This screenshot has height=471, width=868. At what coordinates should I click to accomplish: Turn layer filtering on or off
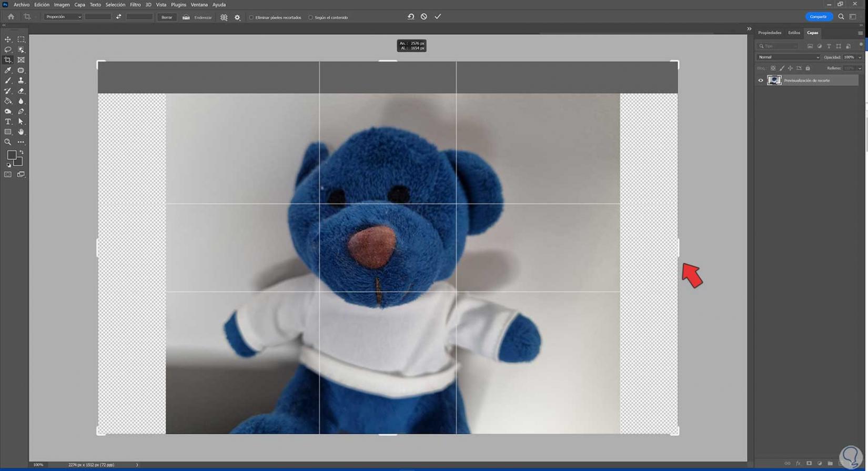click(861, 45)
